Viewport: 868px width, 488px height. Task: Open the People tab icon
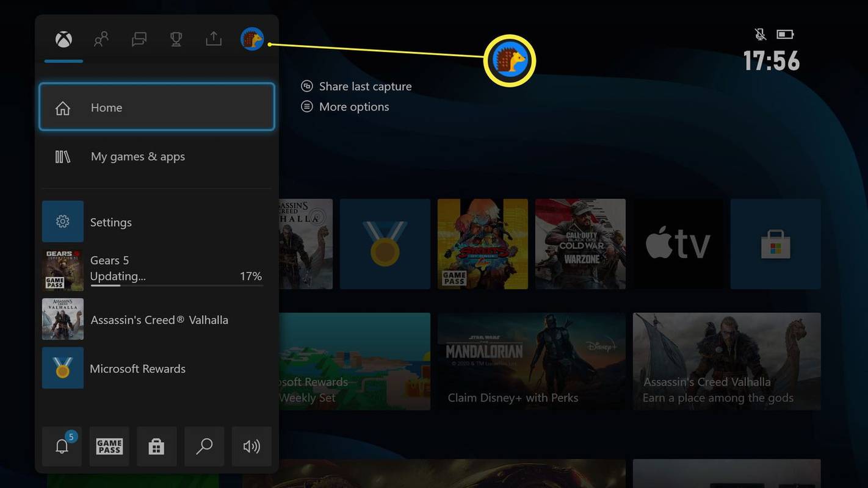101,40
